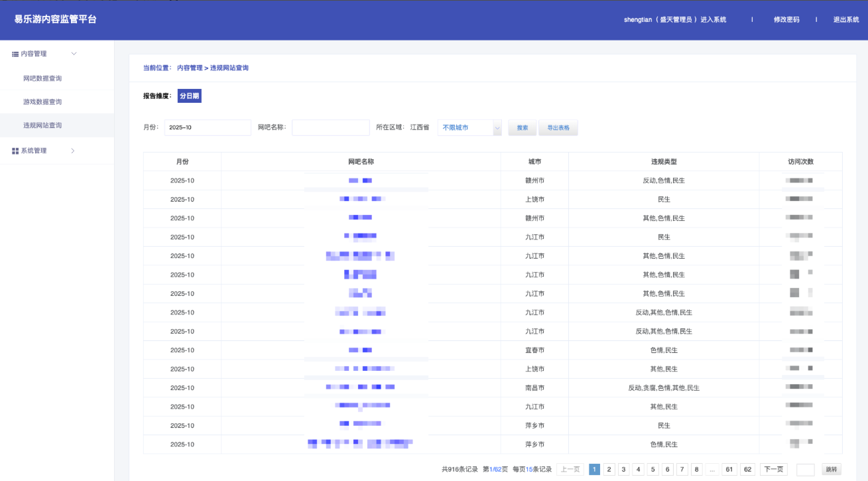This screenshot has width=868, height=481.
Task: Click the 修改密码 link in header
Action: 786,20
